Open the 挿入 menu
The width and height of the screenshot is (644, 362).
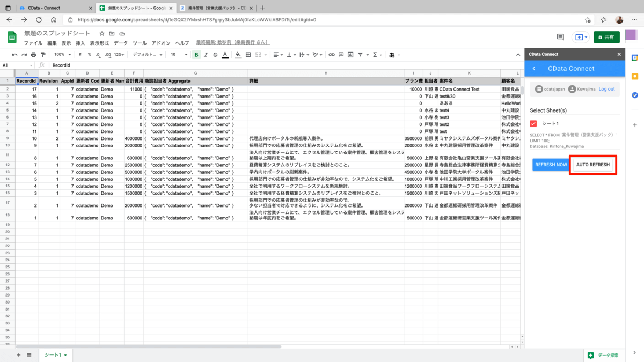80,43
